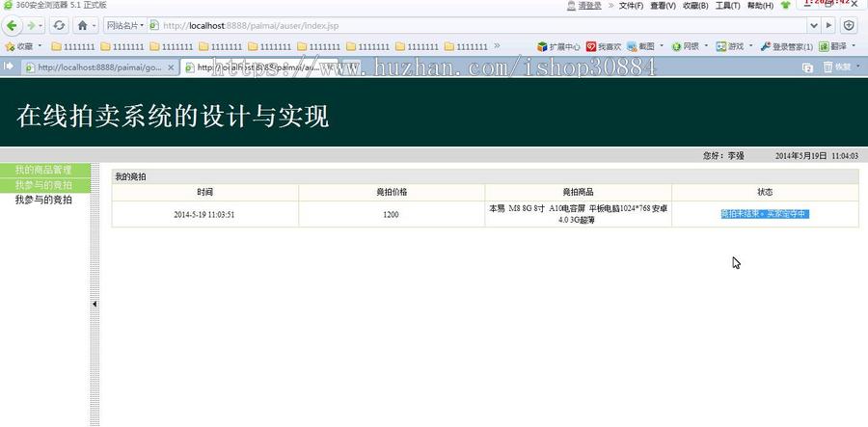
Task: Click the unhighlighted 我参与的竞拍 sidebar link
Action: [x=43, y=200]
